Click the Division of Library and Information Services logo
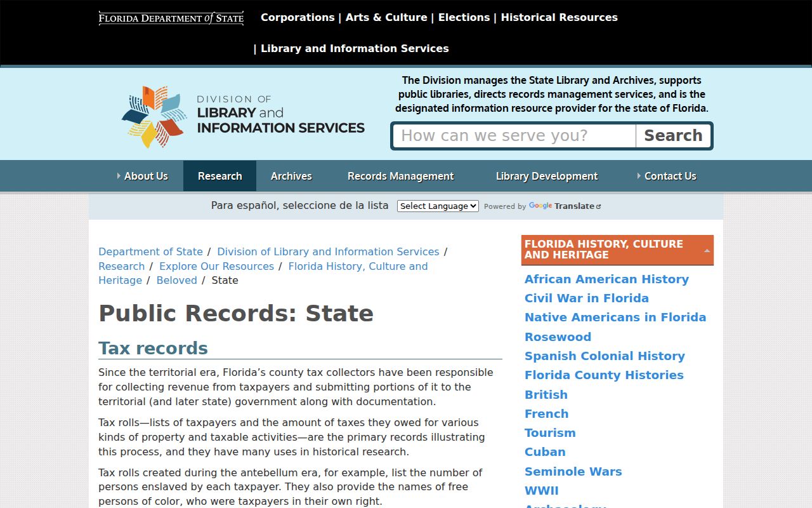Viewport: 812px width, 508px height. 243,117
